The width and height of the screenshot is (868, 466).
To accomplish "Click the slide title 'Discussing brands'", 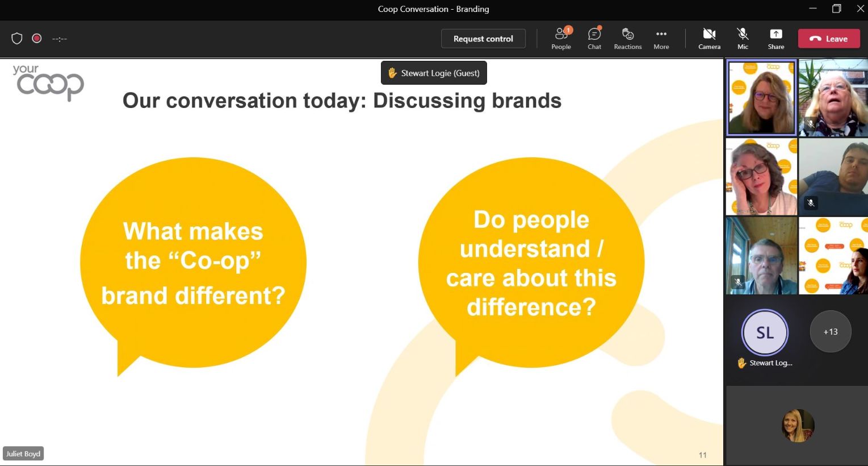I will [467, 101].
